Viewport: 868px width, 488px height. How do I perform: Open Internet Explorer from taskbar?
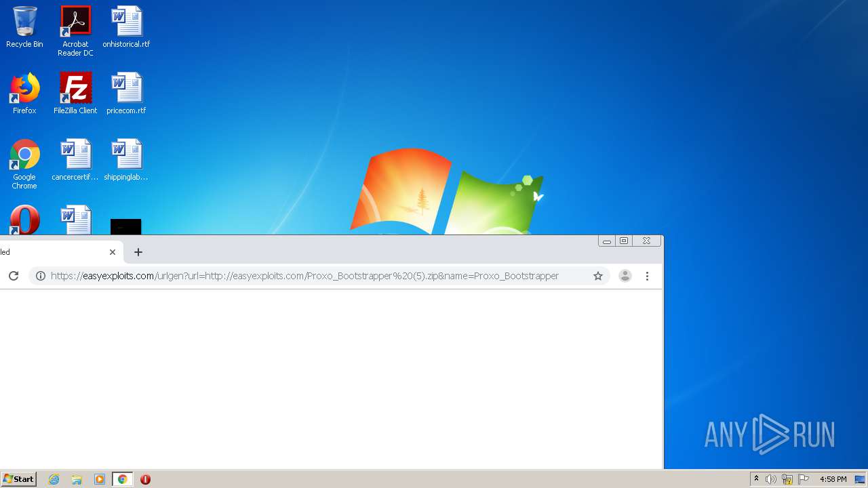(54, 479)
